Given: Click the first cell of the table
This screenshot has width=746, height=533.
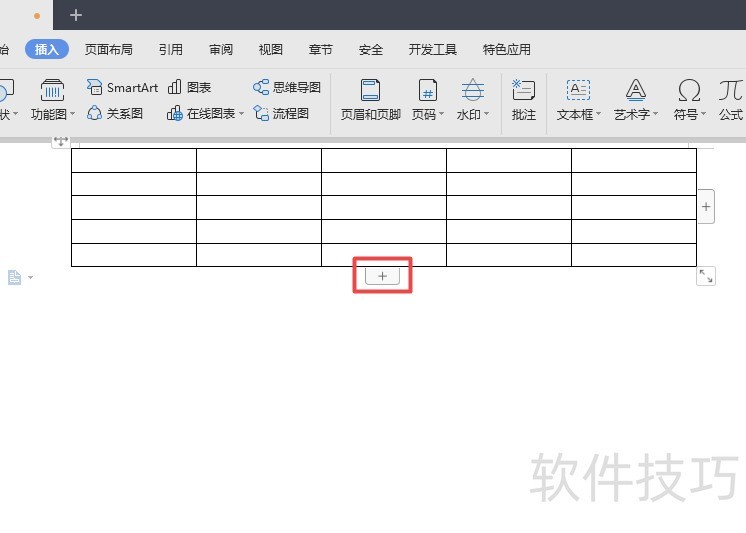Looking at the screenshot, I should tap(134, 160).
